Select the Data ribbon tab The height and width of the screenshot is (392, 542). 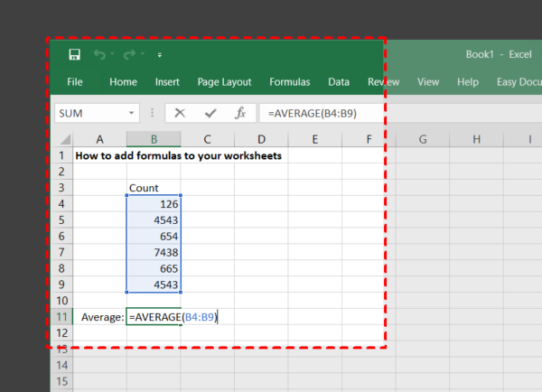click(x=339, y=81)
